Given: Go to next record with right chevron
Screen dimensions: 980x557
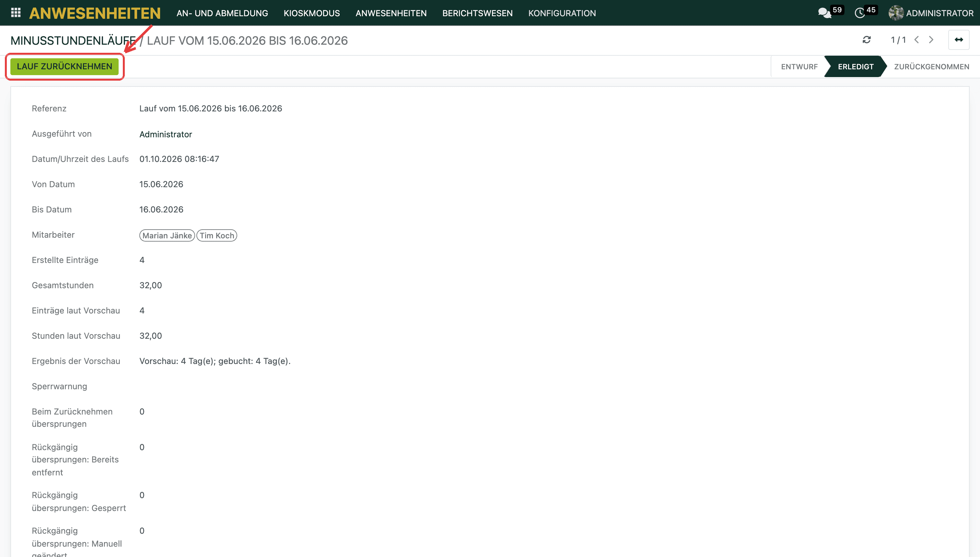Looking at the screenshot, I should 931,40.
